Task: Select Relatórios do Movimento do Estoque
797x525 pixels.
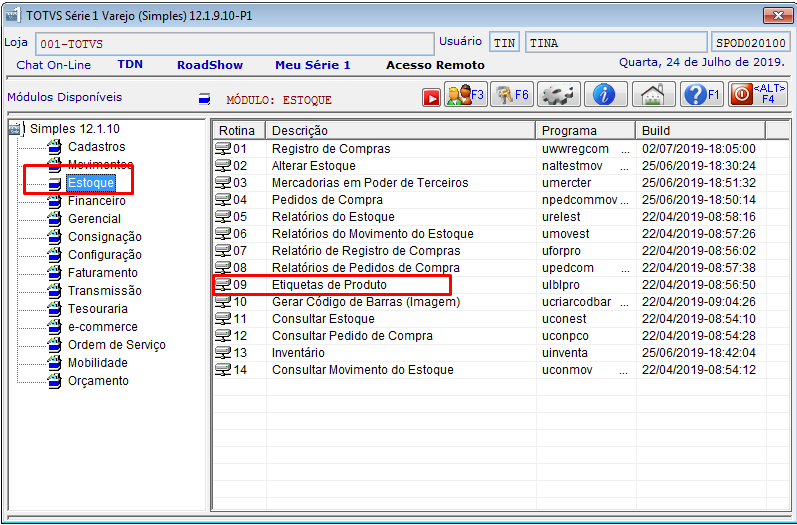Action: point(373,234)
